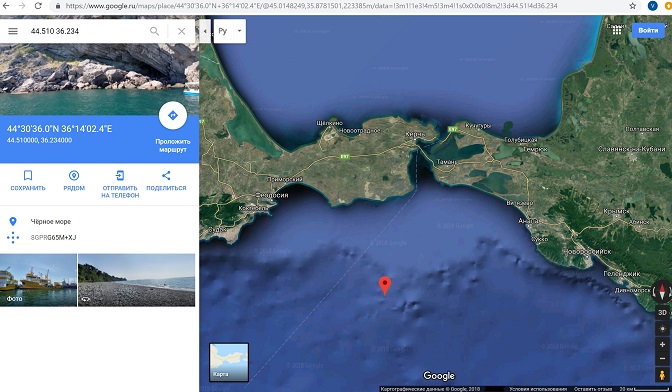
Task: Click the blue directions route icon
Action: pyautogui.click(x=173, y=115)
